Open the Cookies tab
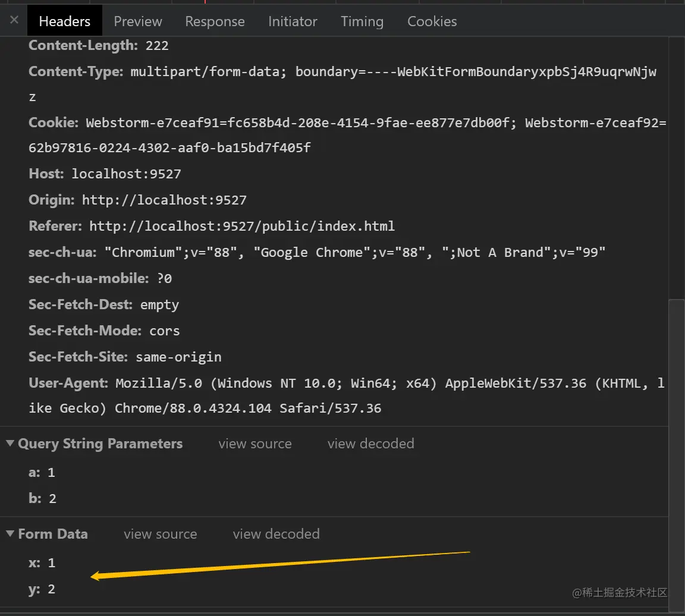The image size is (685, 616). 432,21
